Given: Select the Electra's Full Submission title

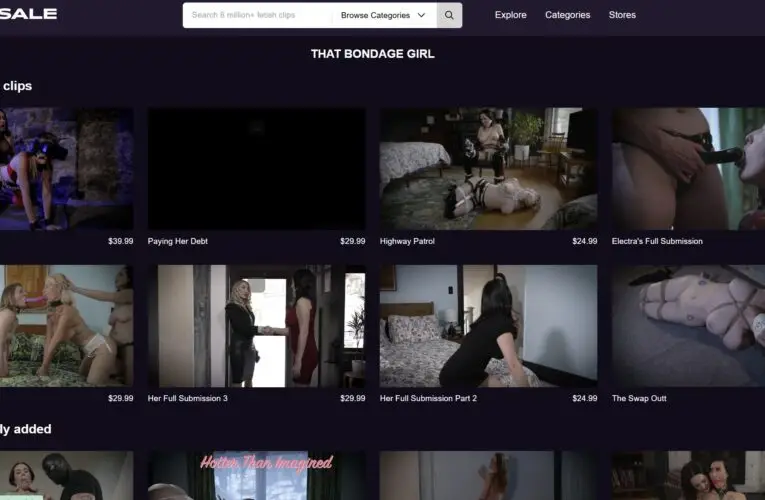Looking at the screenshot, I should coord(657,241).
